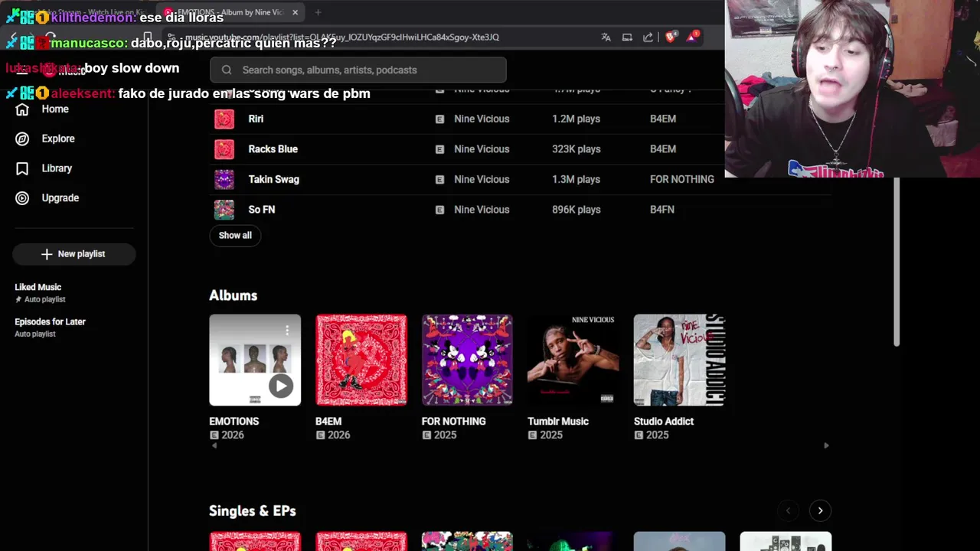Click the 896K plays count for So FN
980x551 pixels.
(576, 210)
